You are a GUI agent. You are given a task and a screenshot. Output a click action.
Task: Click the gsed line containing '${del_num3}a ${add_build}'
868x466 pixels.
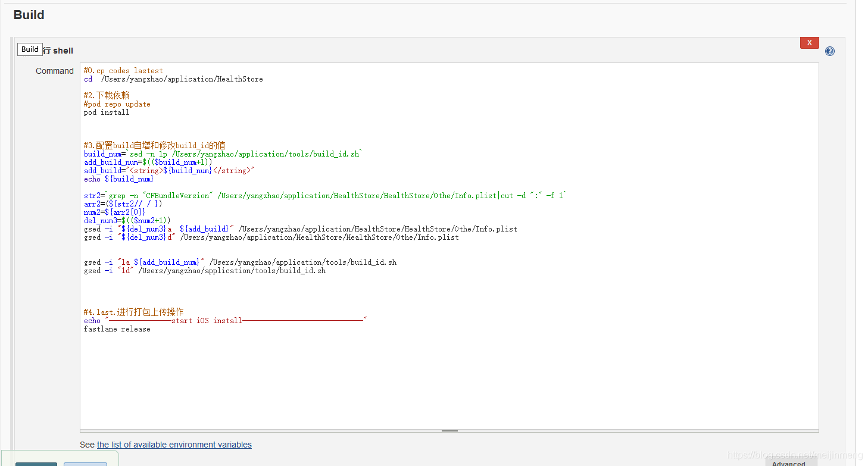301,229
